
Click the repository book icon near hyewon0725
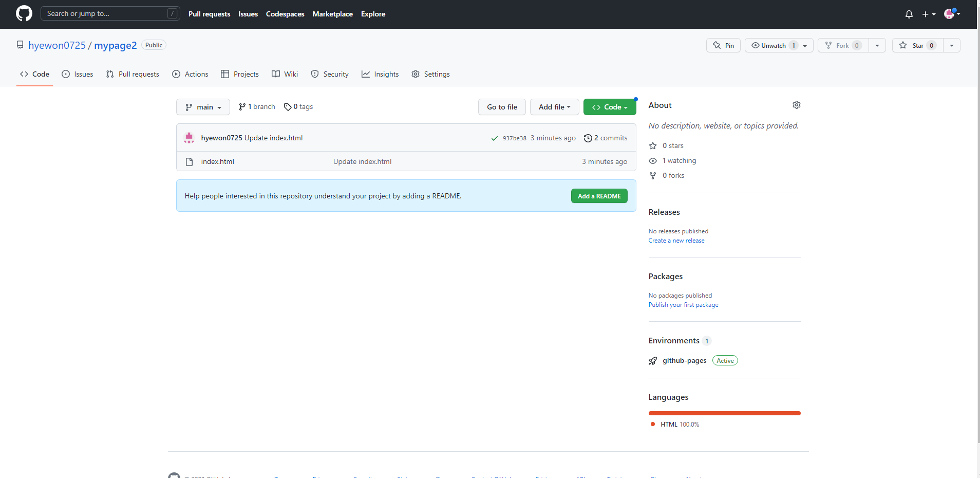(x=20, y=45)
